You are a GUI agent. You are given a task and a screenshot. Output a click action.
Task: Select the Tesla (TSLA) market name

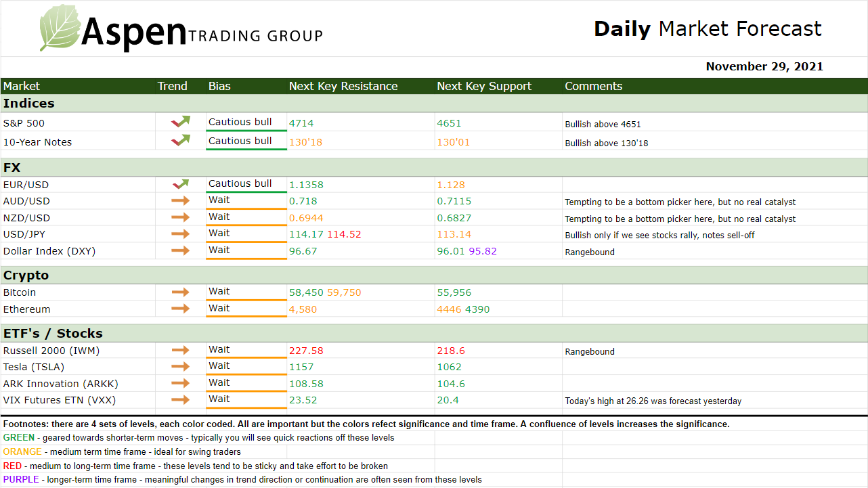[x=34, y=367]
